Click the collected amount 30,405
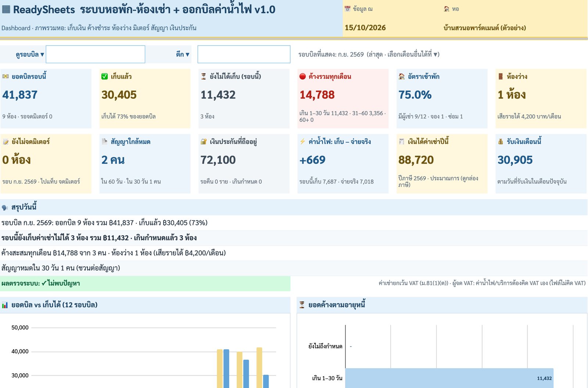 pyautogui.click(x=119, y=95)
